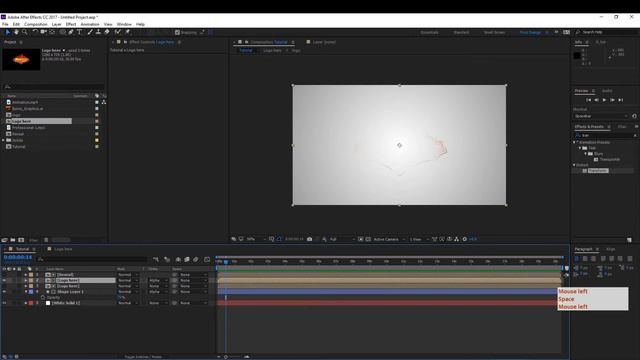640x360 pixels.
Task: Switch to Small Screen workspace
Action: click(x=494, y=32)
